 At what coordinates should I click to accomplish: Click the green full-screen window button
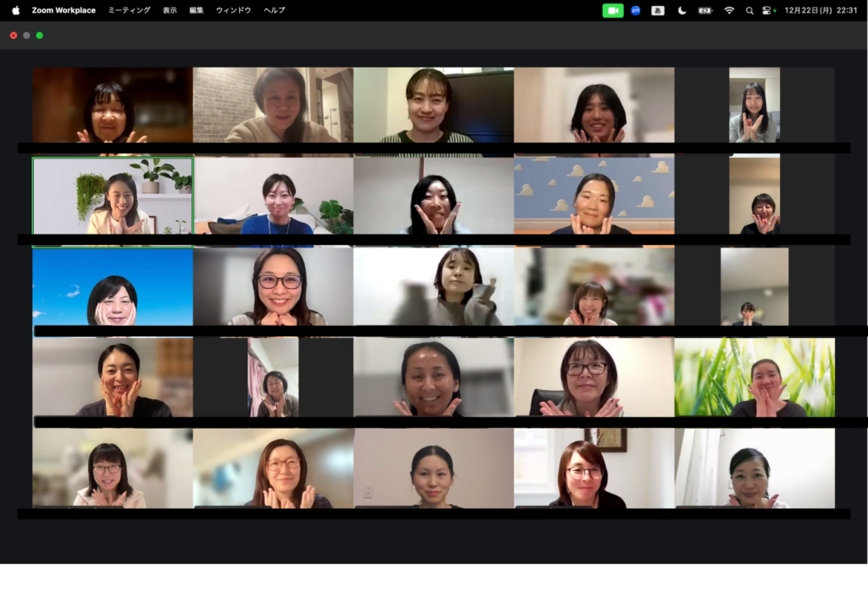coord(39,36)
